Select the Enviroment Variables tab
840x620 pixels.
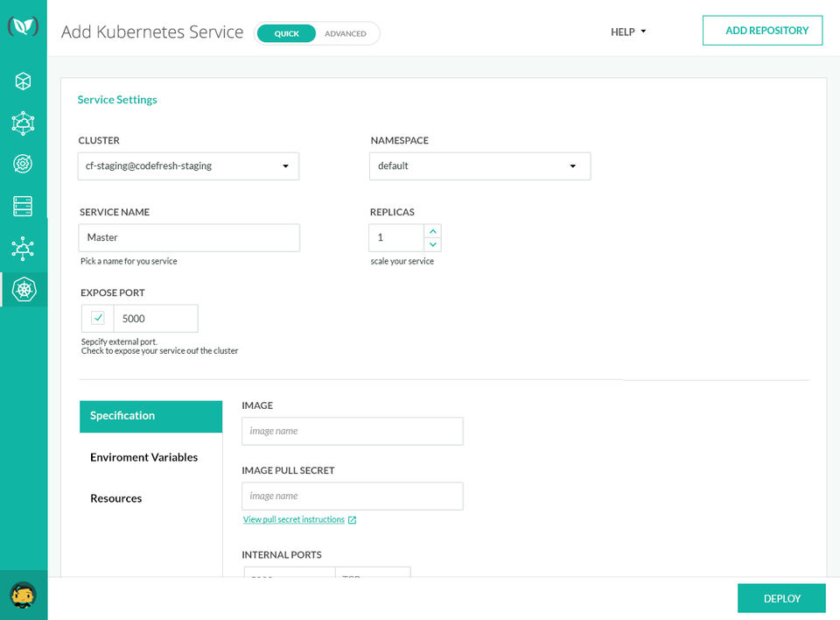[x=144, y=457]
